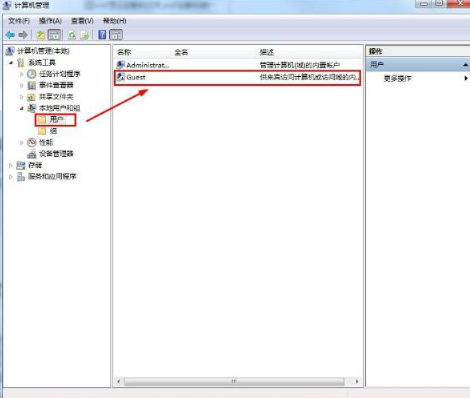Click the Forward arrow toolbar icon
Screen dimensions: 470x398
pos(23,35)
